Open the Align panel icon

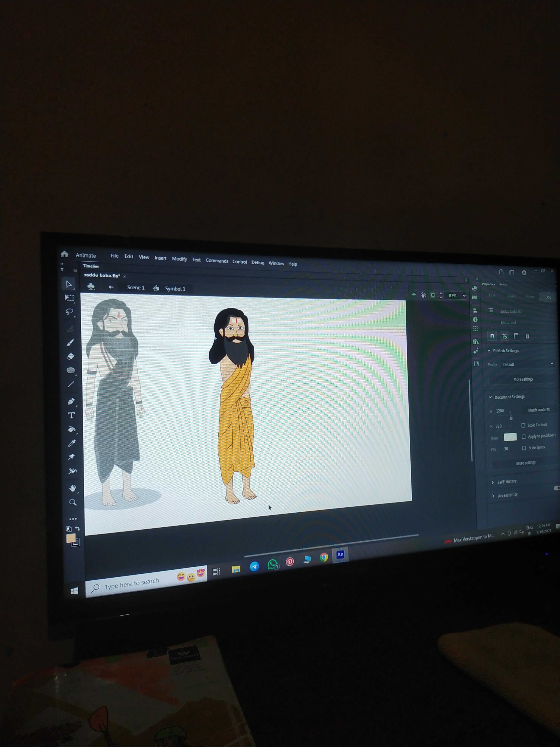[x=475, y=310]
